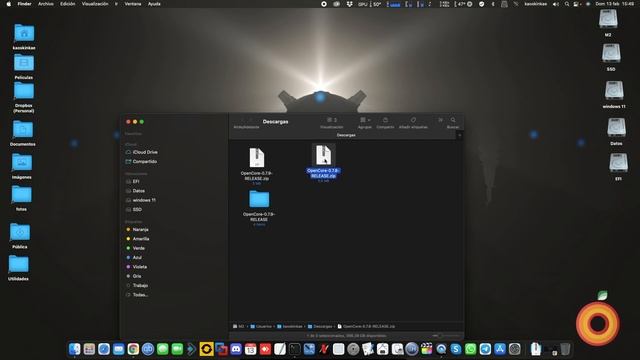This screenshot has width=640, height=360.
Task: Filter by Trabajo tag in sidebar
Action: 137,286
